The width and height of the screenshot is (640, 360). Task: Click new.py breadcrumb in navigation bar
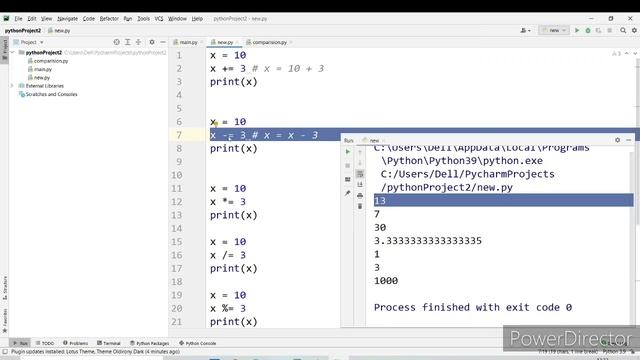(60, 31)
